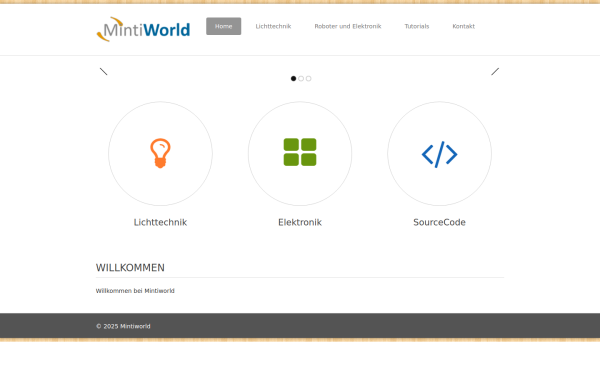600x375 pixels.
Task: Open the Roboter und Elektronik menu
Action: click(x=348, y=26)
